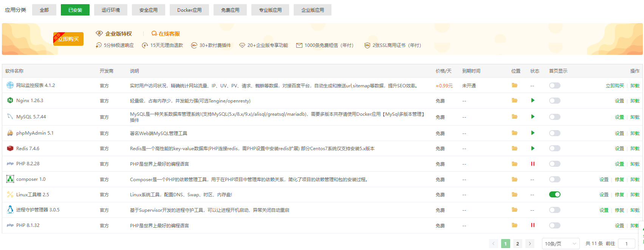Open the 10条/页 page size dropdown
The image size is (644, 250).
click(560, 244)
